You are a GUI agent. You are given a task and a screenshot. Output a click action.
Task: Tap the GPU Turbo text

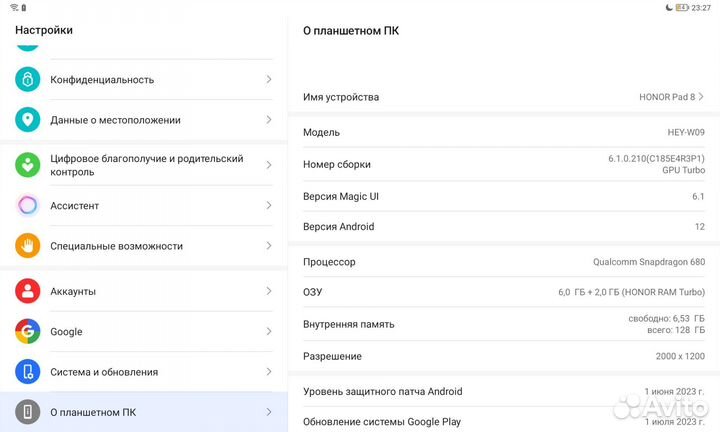(683, 170)
